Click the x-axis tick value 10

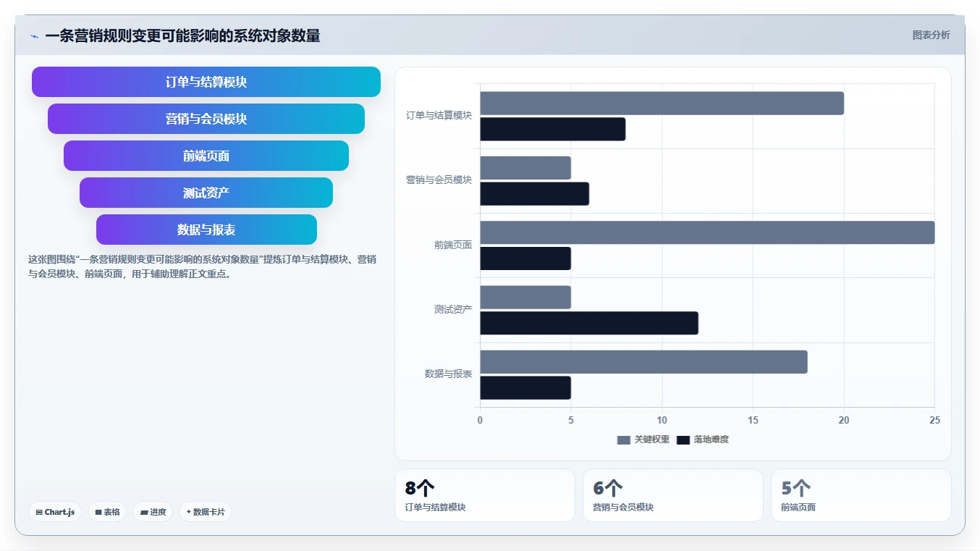tap(662, 421)
